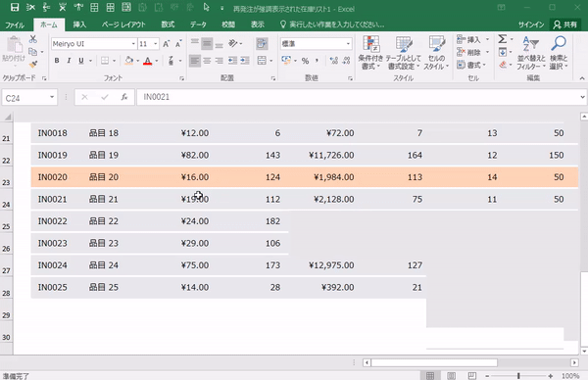
Task: Open the Fill down-arrow tool
Action: click(503, 52)
